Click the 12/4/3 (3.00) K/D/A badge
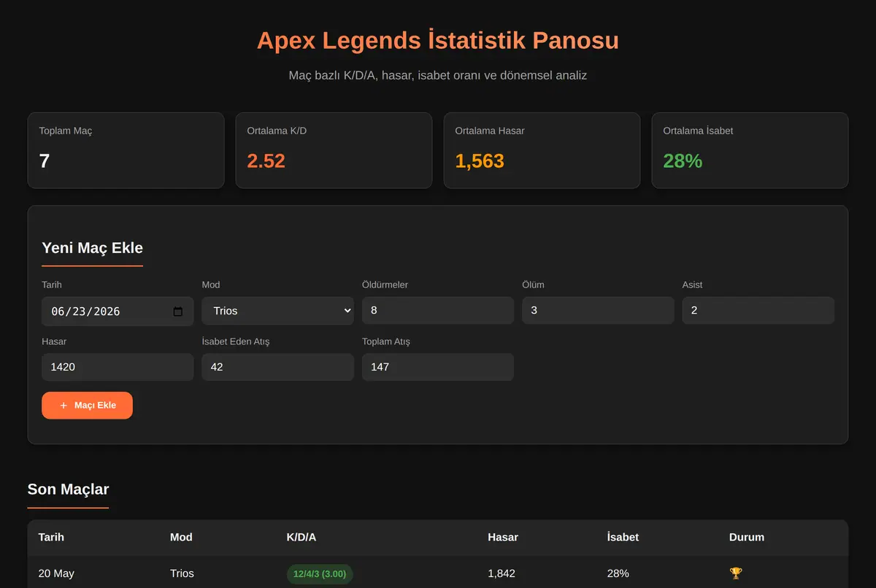The width and height of the screenshot is (876, 588). tap(320, 574)
